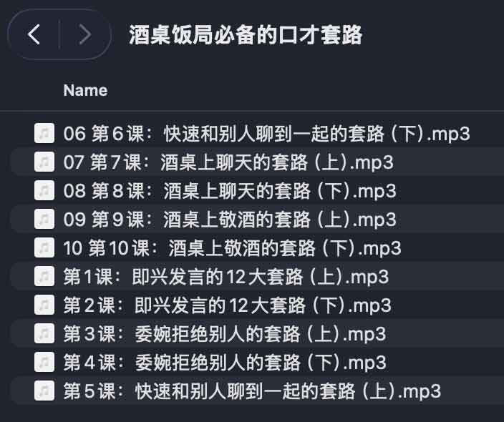Click the music icon beside 第5课 快速和别人聊
Image resolution: width=504 pixels, height=422 pixels.
click(44, 391)
